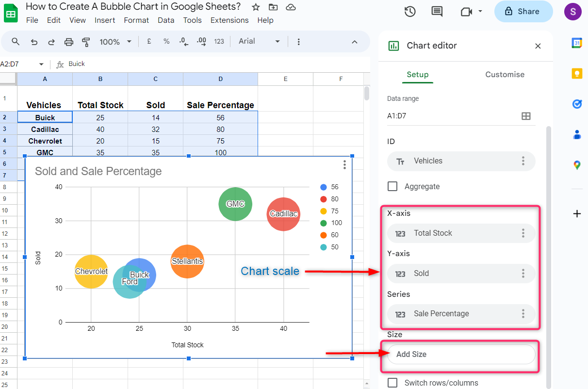This screenshot has height=389, width=588.
Task: Open the Extensions menu
Action: coord(229,20)
